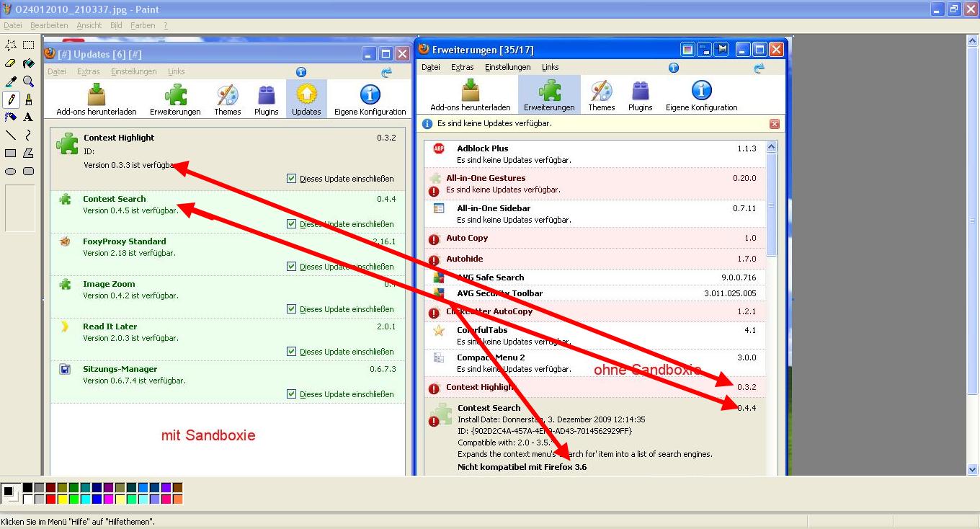
Task: Uncheck update checkbox for Read It Later
Action: click(292, 352)
